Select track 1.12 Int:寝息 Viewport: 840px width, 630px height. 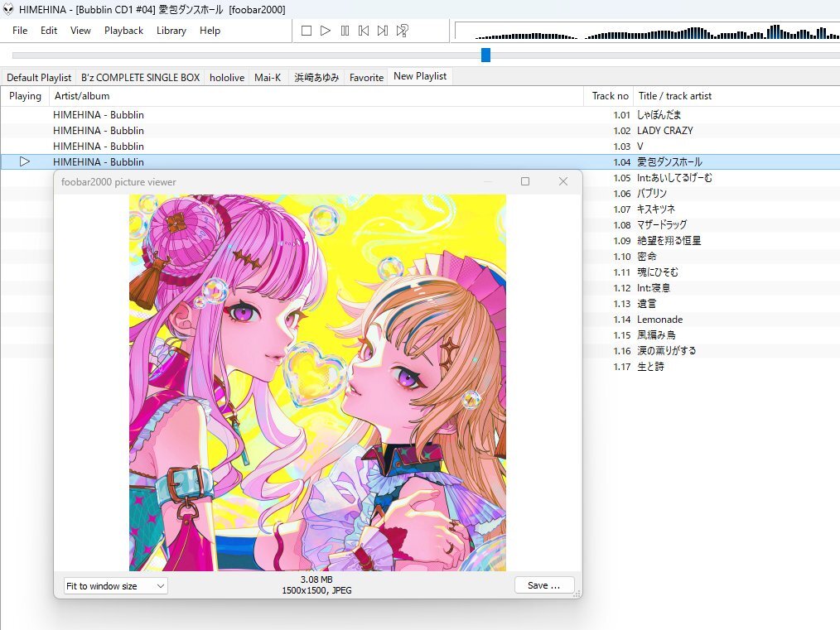coord(712,288)
